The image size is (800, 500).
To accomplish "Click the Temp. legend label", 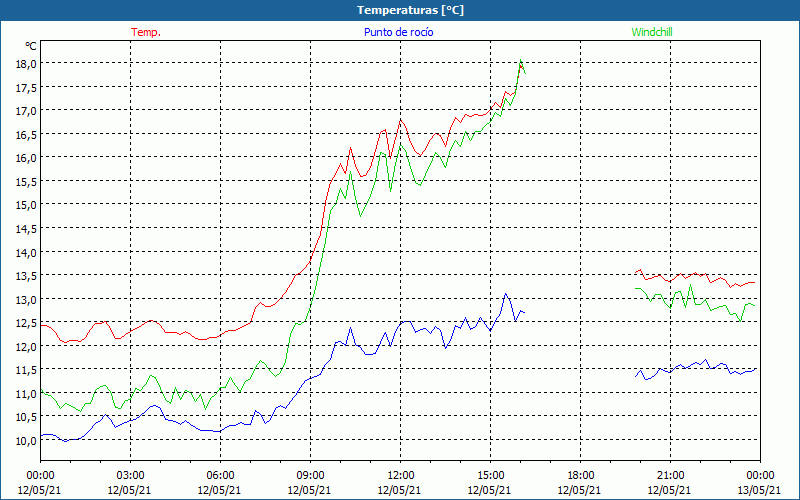I will tap(146, 32).
